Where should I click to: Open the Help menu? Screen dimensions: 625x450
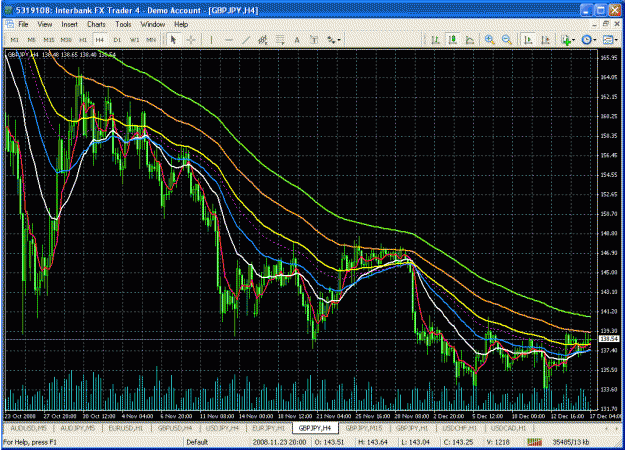click(181, 24)
